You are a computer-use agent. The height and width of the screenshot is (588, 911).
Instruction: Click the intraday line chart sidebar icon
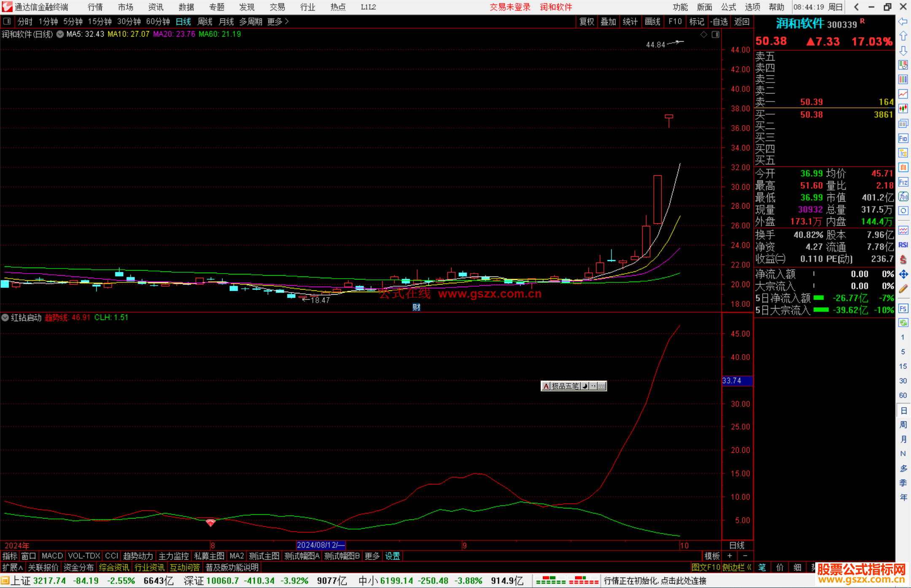(903, 94)
